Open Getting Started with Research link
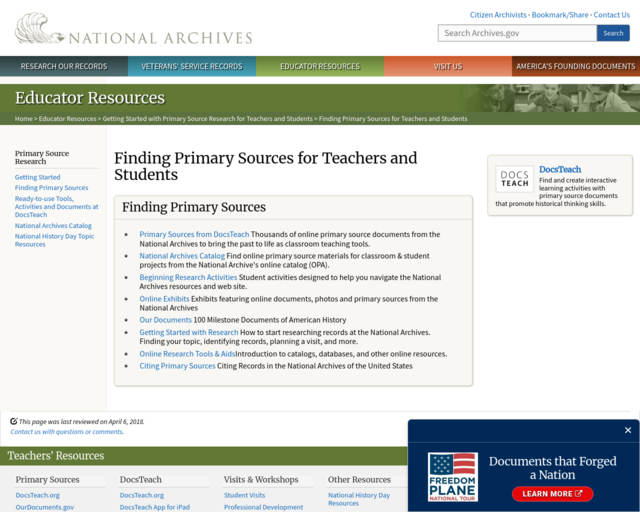This screenshot has height=512, width=640. click(189, 332)
